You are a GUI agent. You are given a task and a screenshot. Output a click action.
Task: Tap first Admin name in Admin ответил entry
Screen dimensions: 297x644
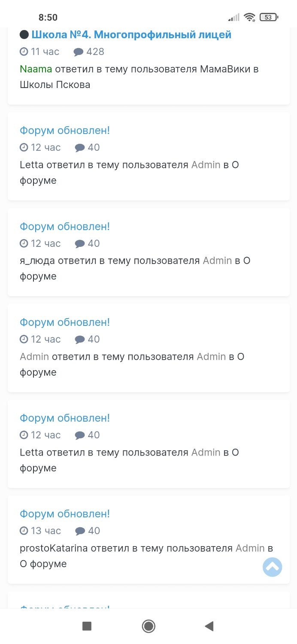[34, 356]
